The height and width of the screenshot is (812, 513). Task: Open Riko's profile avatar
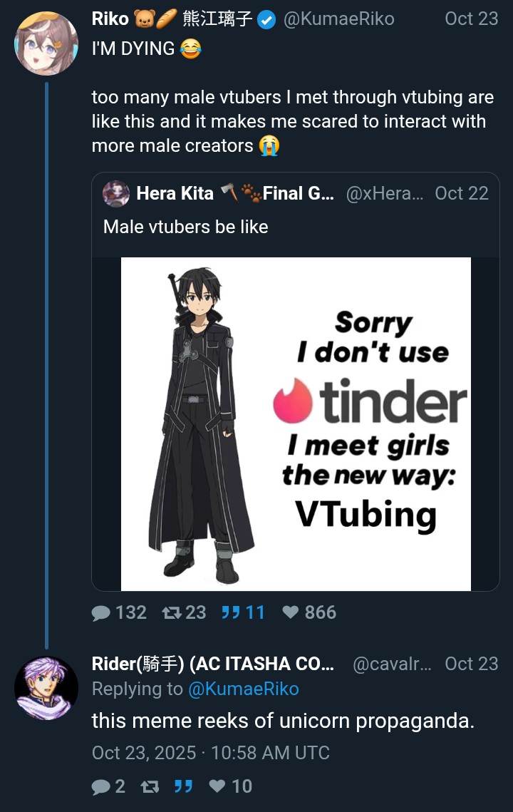(x=46, y=43)
